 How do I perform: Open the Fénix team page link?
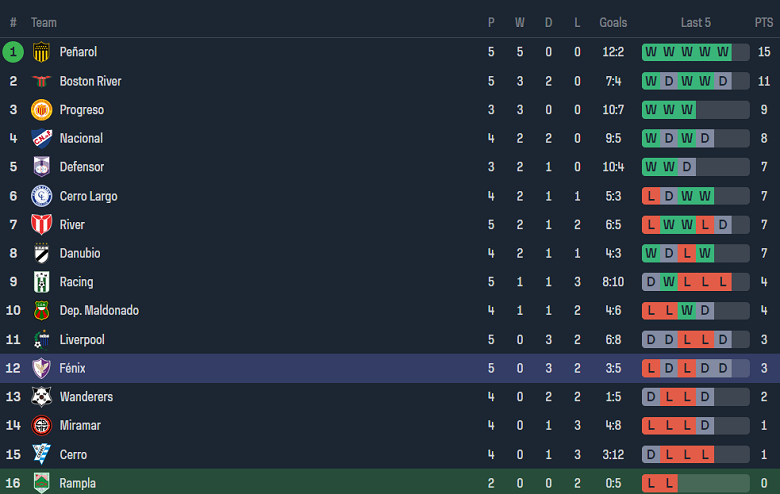point(73,368)
